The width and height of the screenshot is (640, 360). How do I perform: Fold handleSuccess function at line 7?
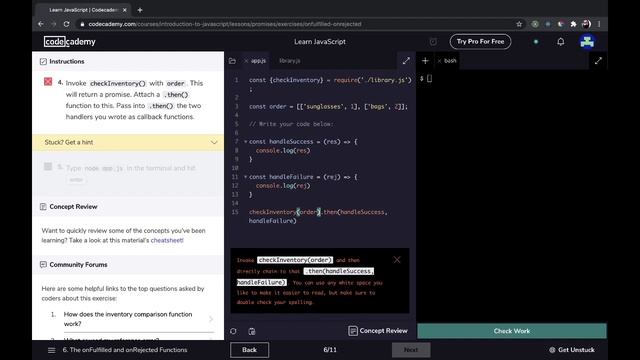coord(245,142)
